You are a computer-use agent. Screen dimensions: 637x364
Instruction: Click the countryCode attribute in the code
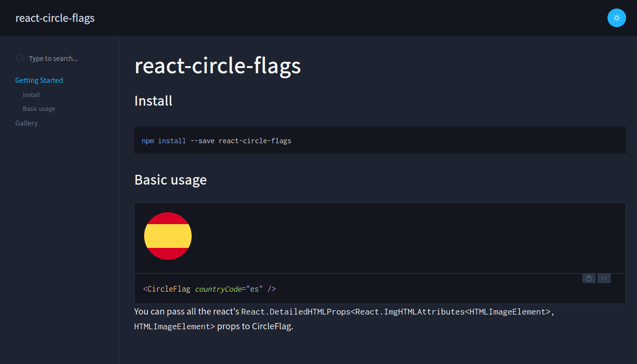pyautogui.click(x=218, y=289)
